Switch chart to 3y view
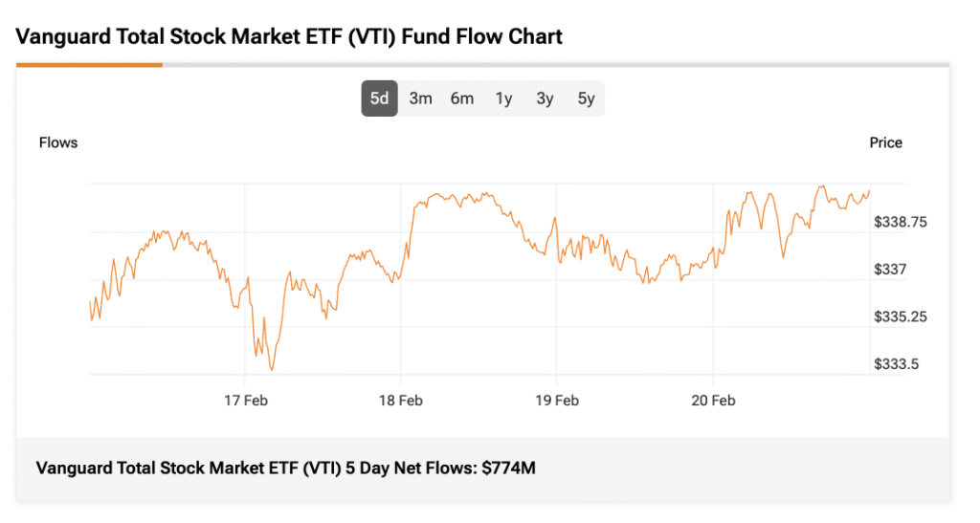 545,98
